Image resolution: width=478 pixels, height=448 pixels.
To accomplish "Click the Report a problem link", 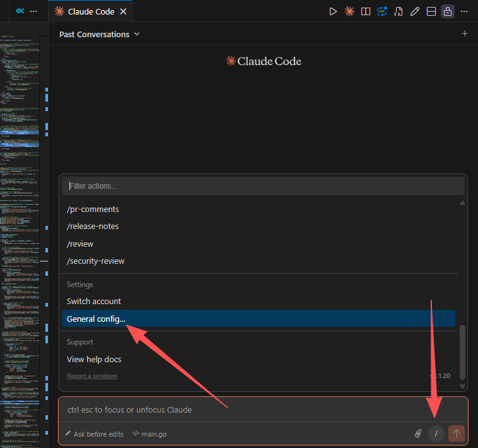I will [92, 375].
